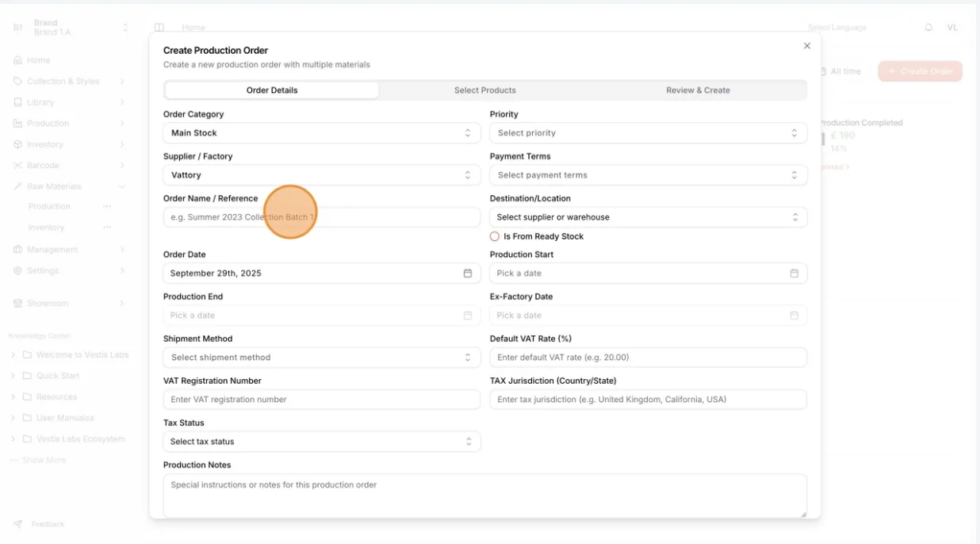Click more options next to Raw Materials Inventory
980x544 pixels.
click(x=107, y=228)
